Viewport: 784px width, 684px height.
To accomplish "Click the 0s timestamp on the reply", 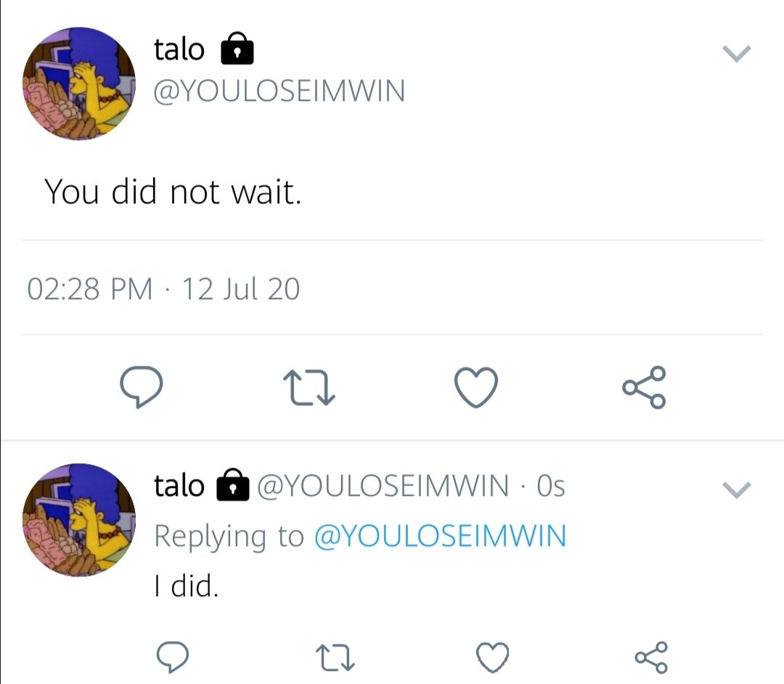I will tap(551, 486).
